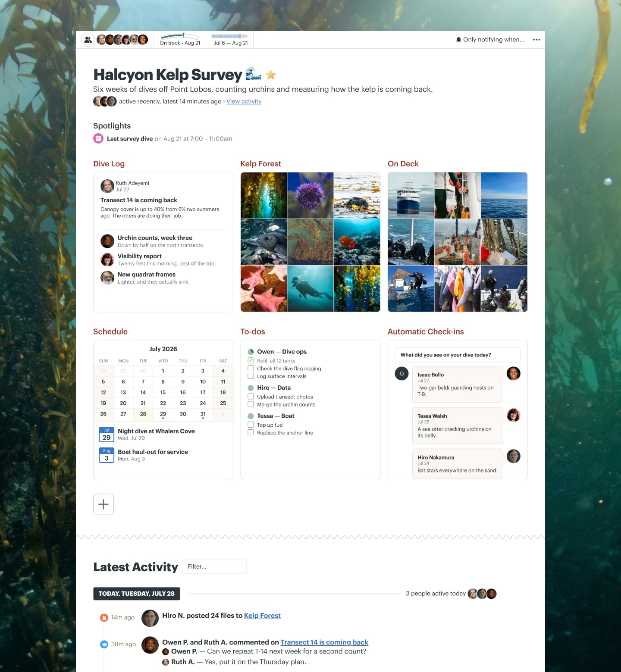Image resolution: width=621 pixels, height=672 pixels.
Task: Click the Aug 3 date badge icon
Action: pos(107,455)
